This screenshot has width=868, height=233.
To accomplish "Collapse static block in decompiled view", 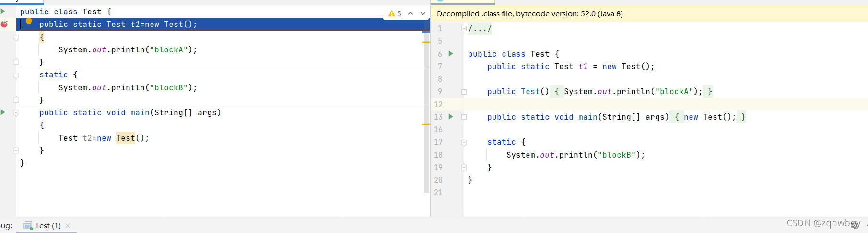I will click(x=464, y=142).
